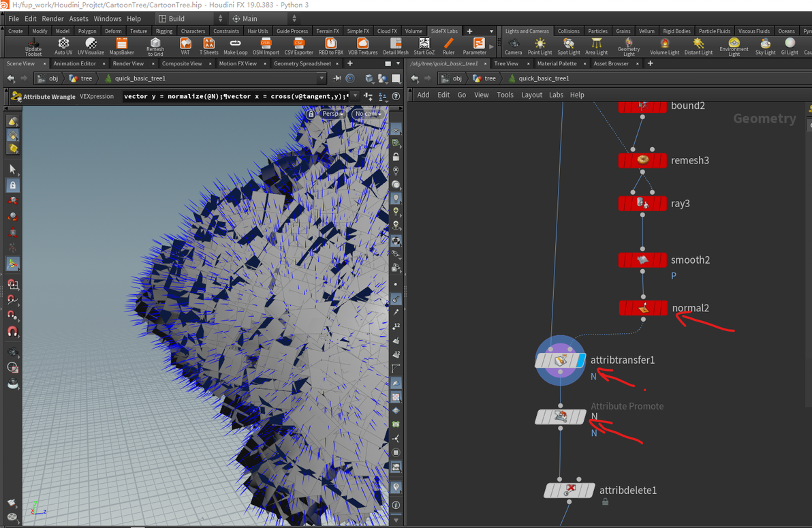Open network editor Layout menu
812x528 pixels.
point(531,95)
